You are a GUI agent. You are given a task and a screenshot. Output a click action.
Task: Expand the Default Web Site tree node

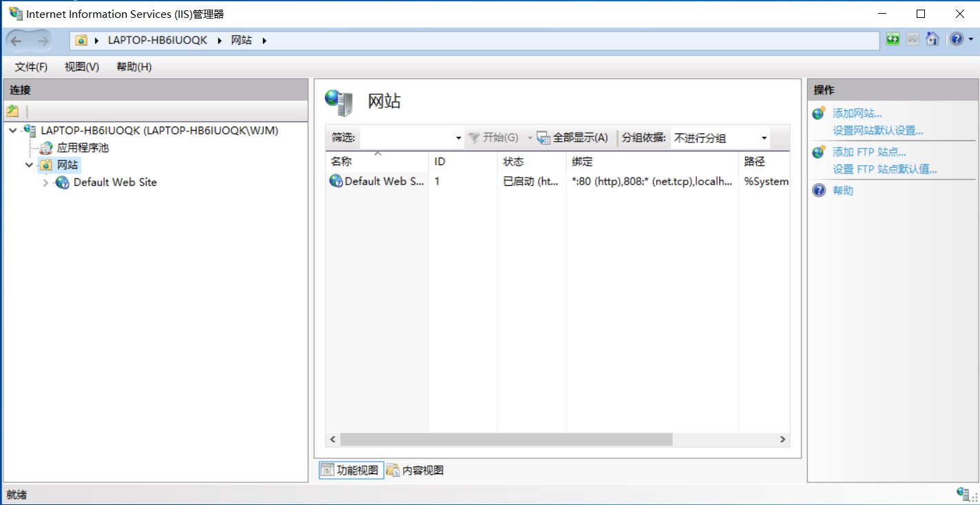(x=45, y=182)
